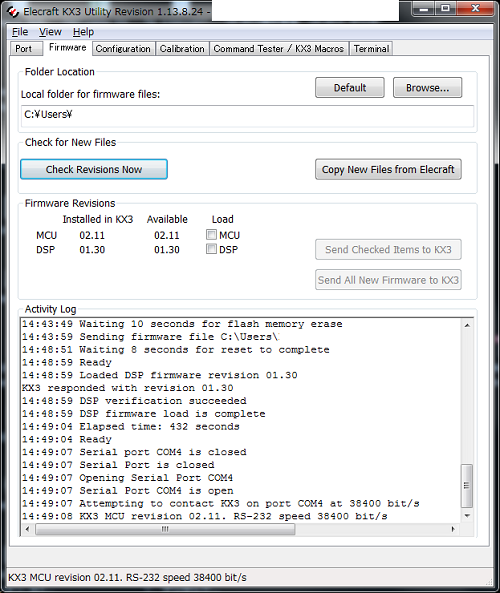Click the Elecraft app icon in title bar

coord(13,12)
